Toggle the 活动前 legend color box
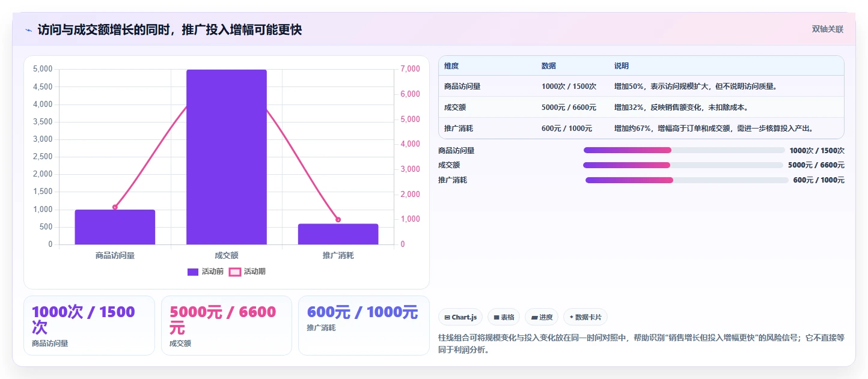The image size is (868, 379). (x=193, y=272)
